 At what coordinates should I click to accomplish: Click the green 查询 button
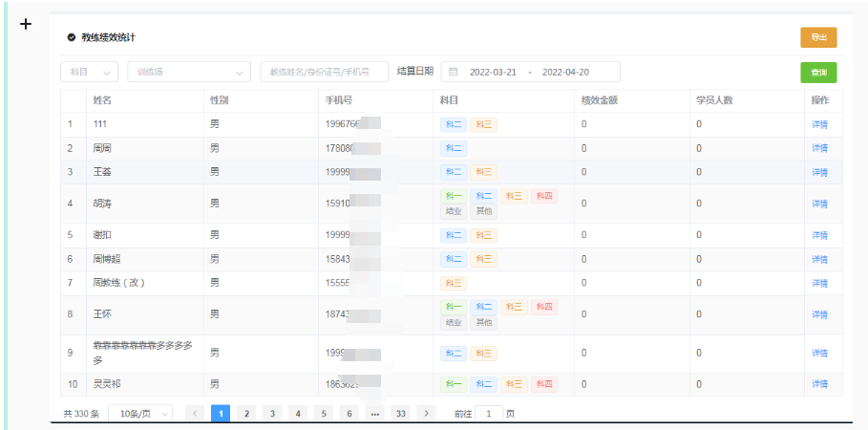click(x=818, y=72)
